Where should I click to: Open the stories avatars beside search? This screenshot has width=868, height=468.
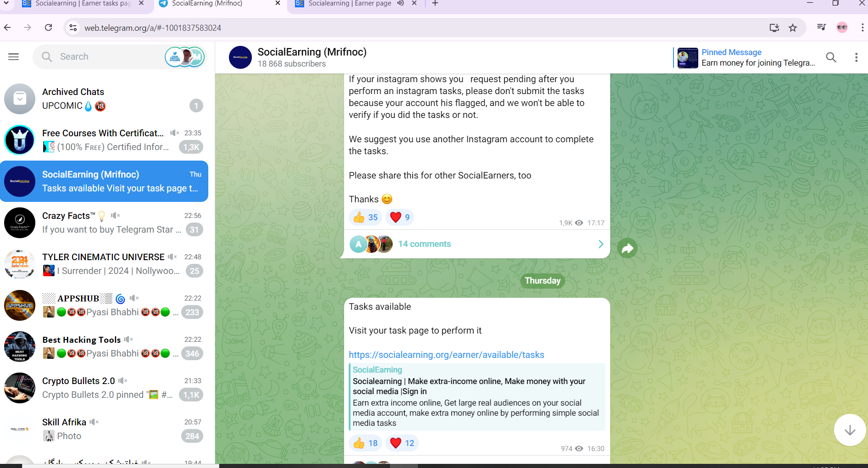pyautogui.click(x=184, y=57)
